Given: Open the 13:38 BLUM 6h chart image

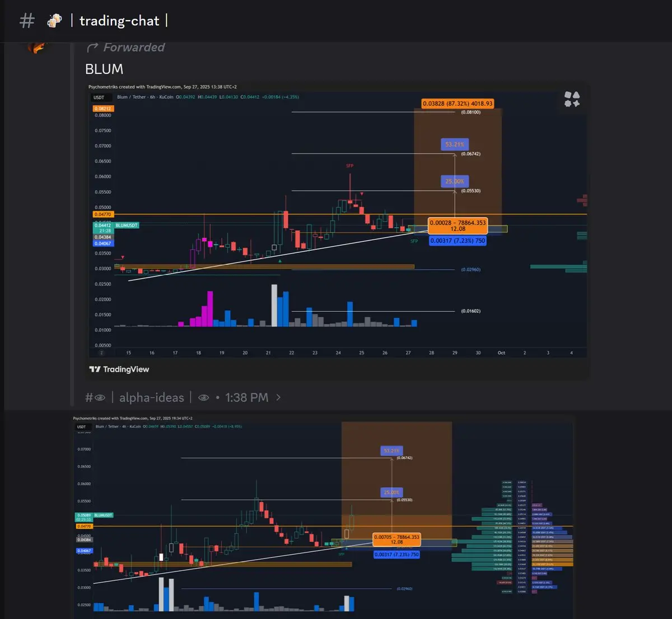Looking at the screenshot, I should 337,231.
